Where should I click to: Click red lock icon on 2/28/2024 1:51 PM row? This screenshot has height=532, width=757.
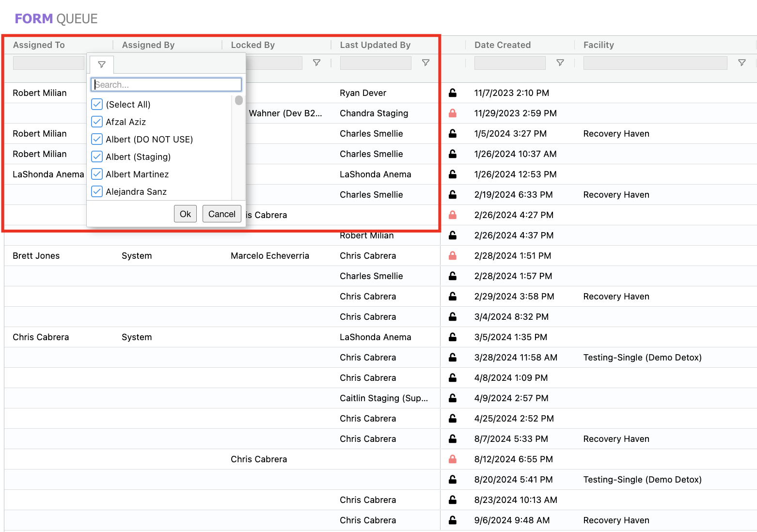click(x=452, y=256)
